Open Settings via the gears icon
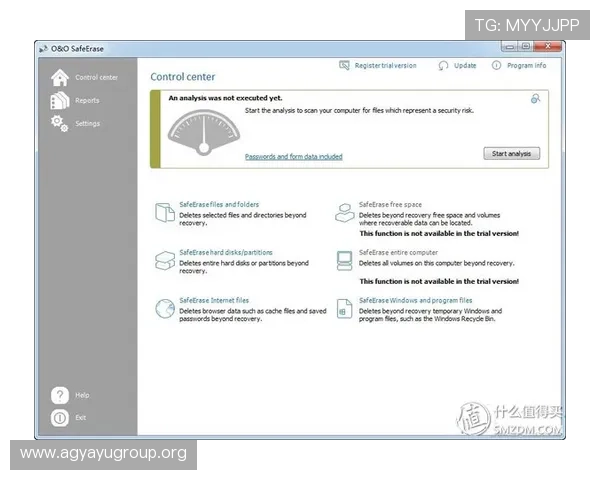Screen dimensions: 600x480 pos(60,123)
